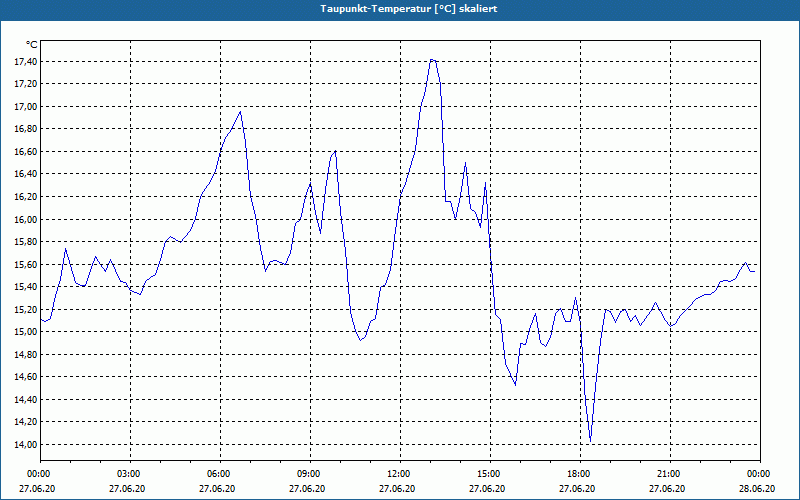
Task: Click the 16,40 y-axis label
Action: (x=26, y=174)
